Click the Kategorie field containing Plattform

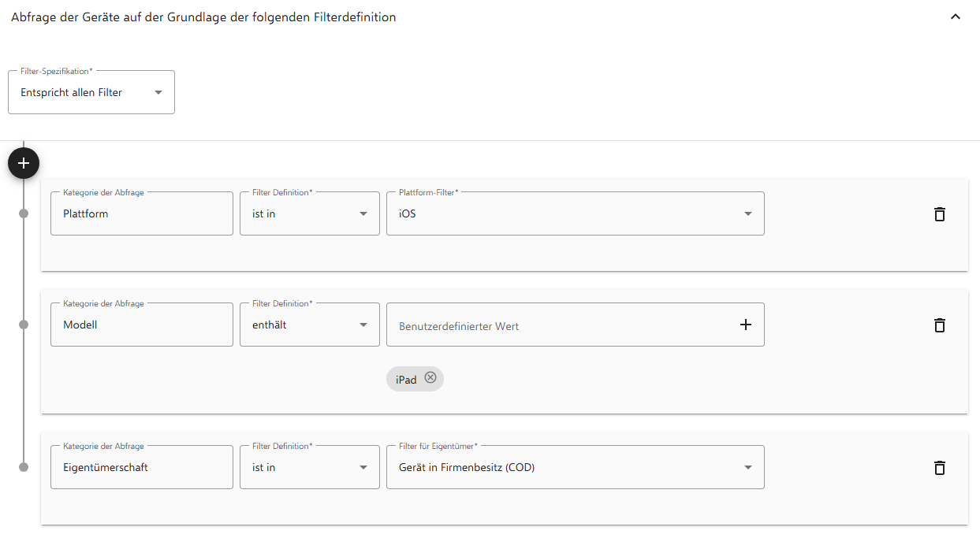pyautogui.click(x=141, y=213)
